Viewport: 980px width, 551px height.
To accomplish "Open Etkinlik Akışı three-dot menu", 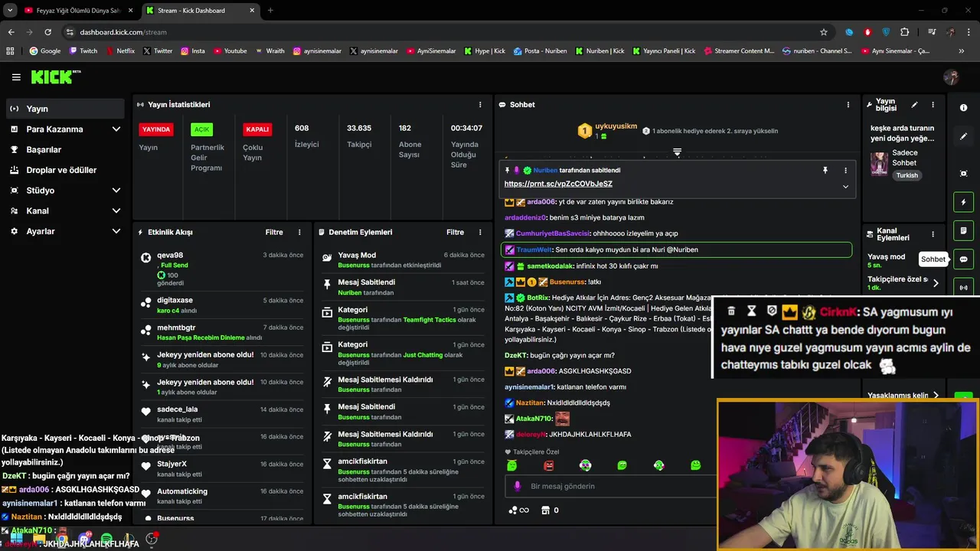I will [299, 232].
